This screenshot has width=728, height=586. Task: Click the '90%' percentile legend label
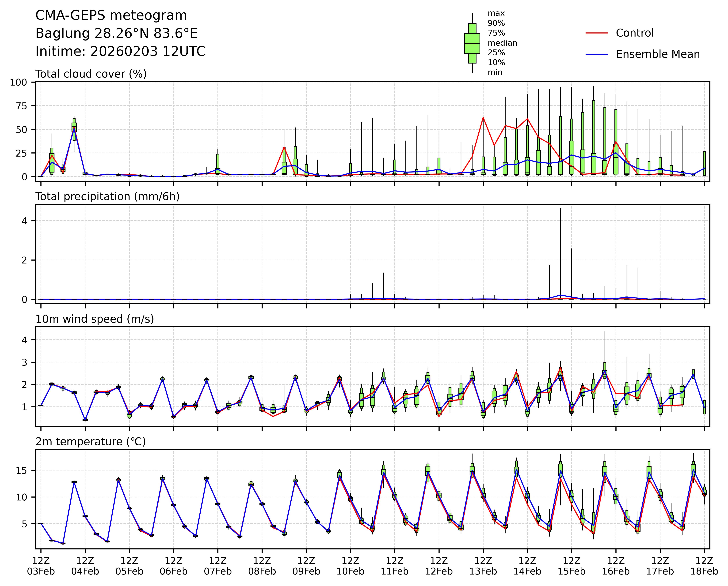496,23
